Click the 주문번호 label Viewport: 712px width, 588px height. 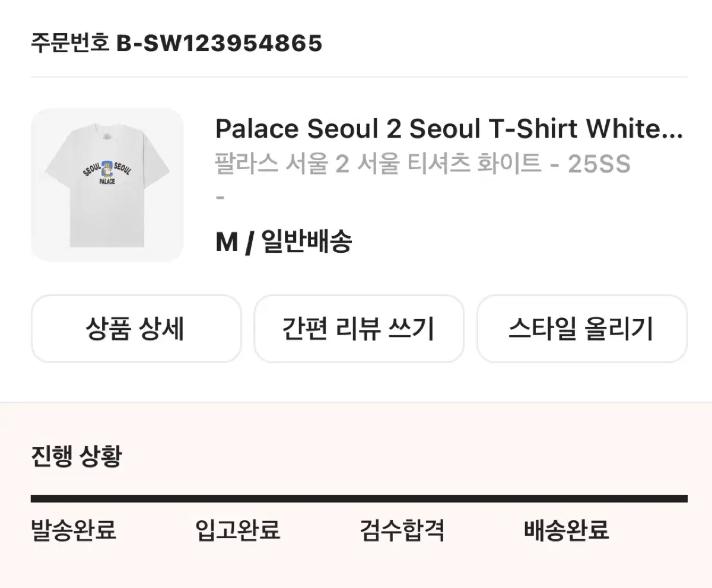(x=70, y=43)
